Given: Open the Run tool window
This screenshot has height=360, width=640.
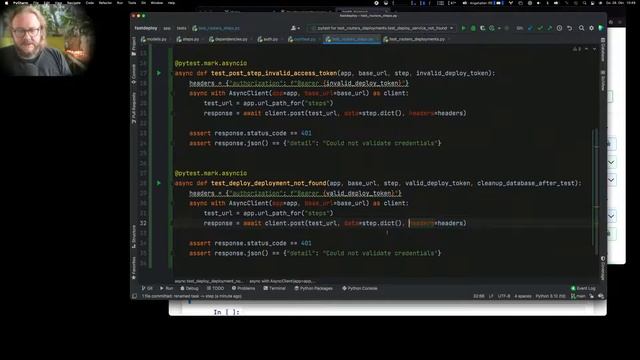Looking at the screenshot, I should point(167,288).
